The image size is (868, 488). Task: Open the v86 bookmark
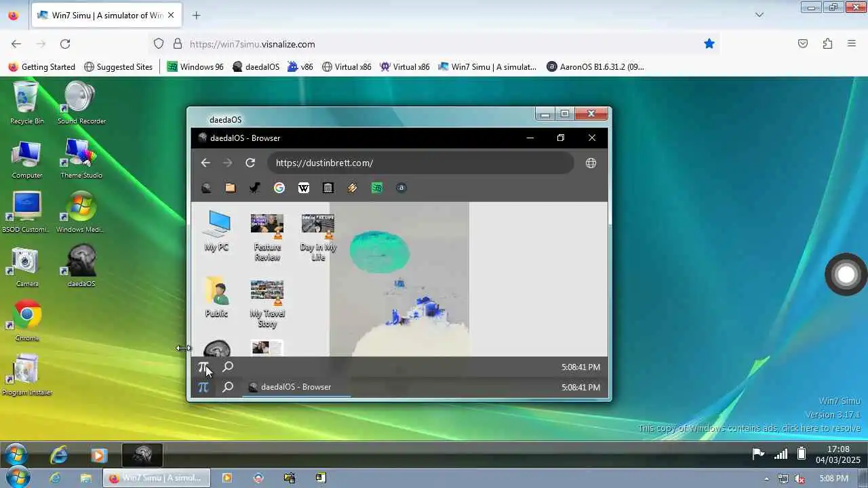[300, 67]
